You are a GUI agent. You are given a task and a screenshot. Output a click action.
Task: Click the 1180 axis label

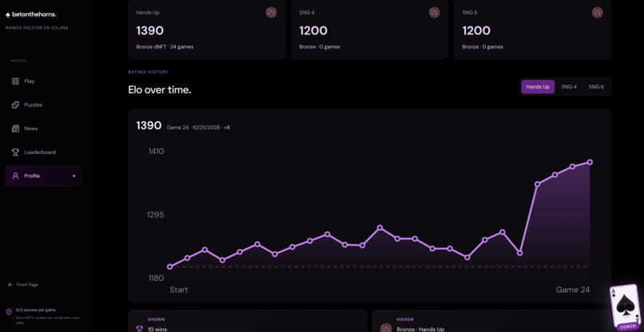156,279
